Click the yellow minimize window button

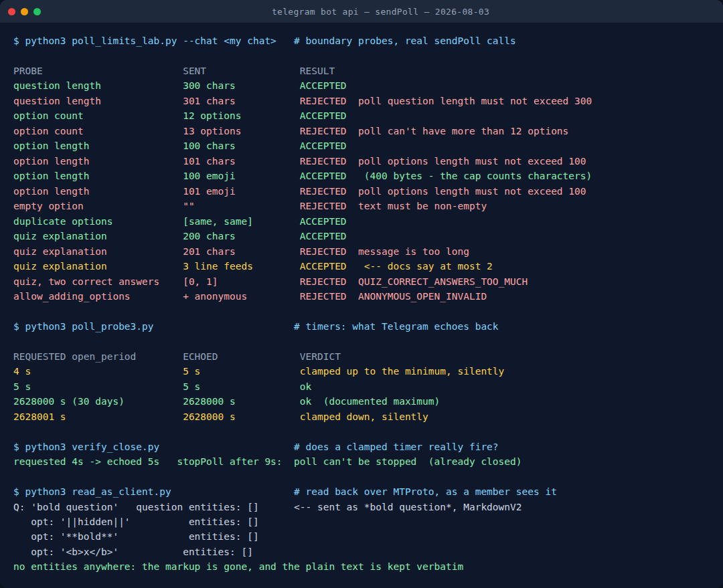pos(25,11)
